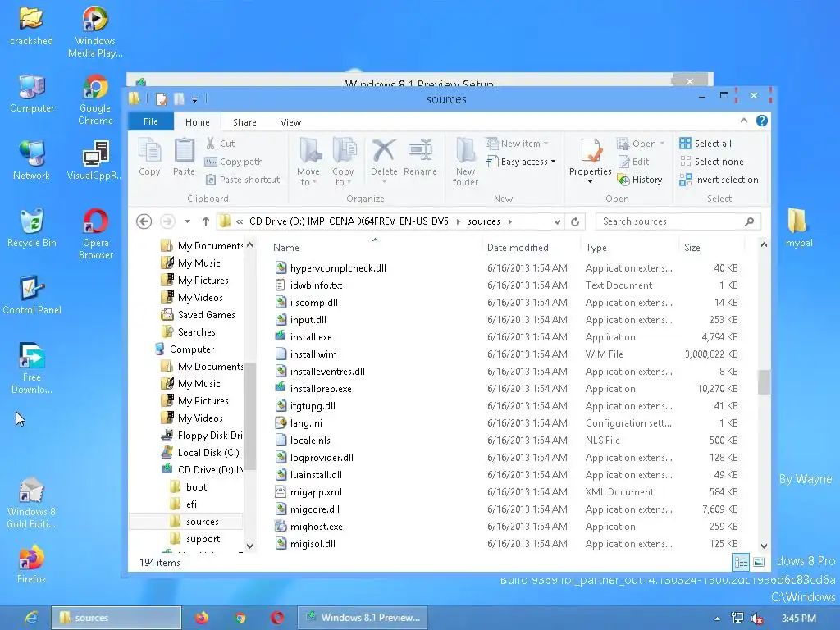
Task: Click the Copy ribbon icon
Action: pyautogui.click(x=149, y=157)
